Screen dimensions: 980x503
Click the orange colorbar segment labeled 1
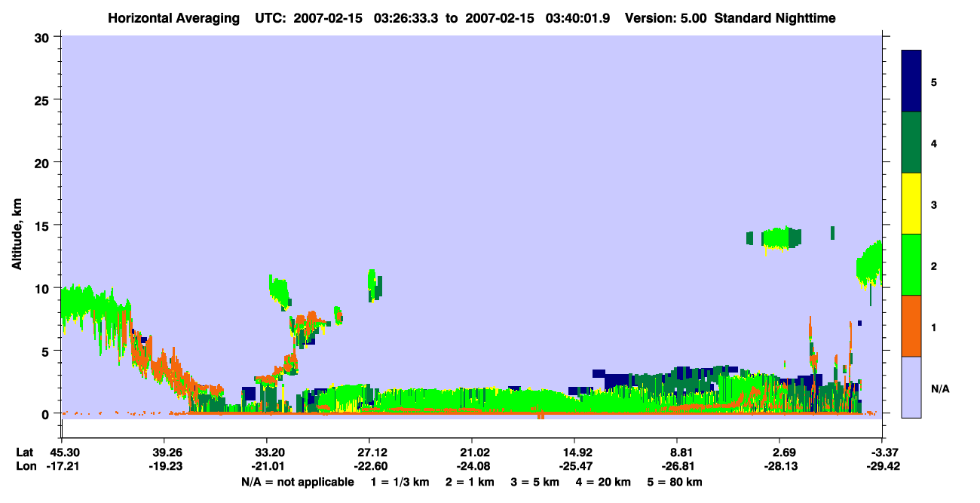pyautogui.click(x=911, y=326)
